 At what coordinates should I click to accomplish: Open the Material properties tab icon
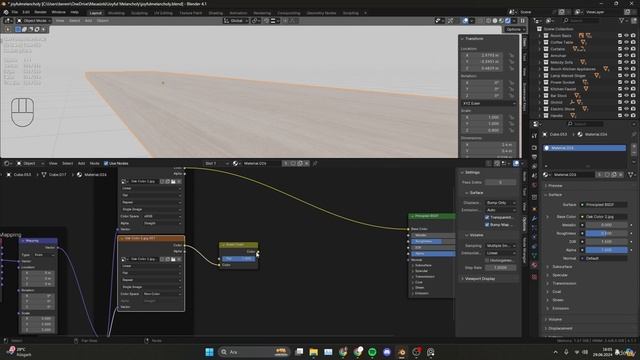coord(534,265)
